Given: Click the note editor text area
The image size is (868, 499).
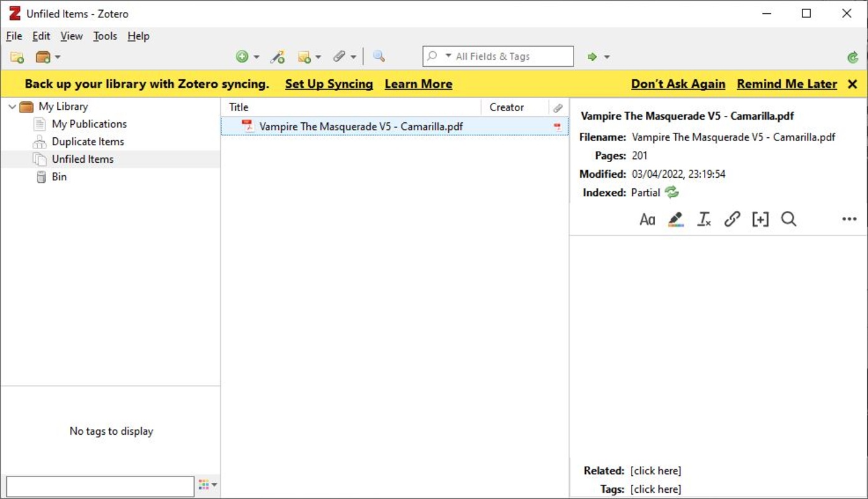Looking at the screenshot, I should 718,346.
